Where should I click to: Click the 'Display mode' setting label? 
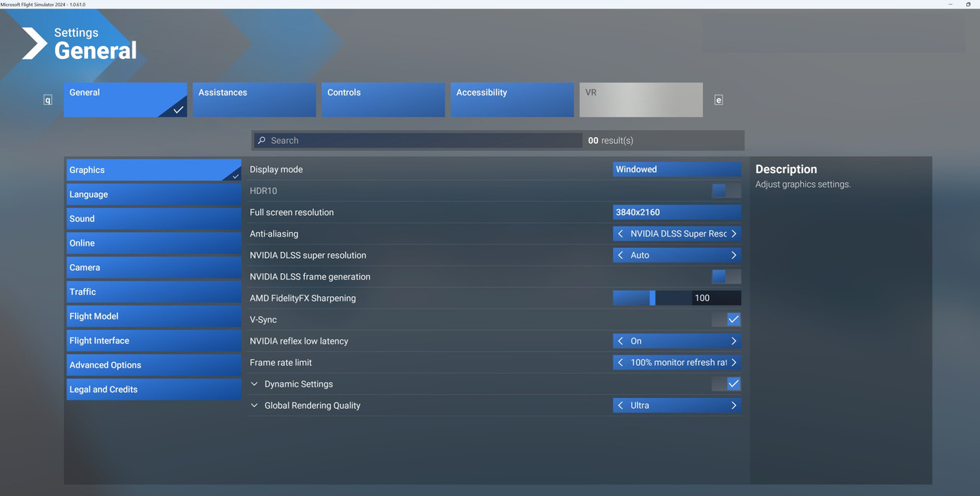tap(276, 169)
